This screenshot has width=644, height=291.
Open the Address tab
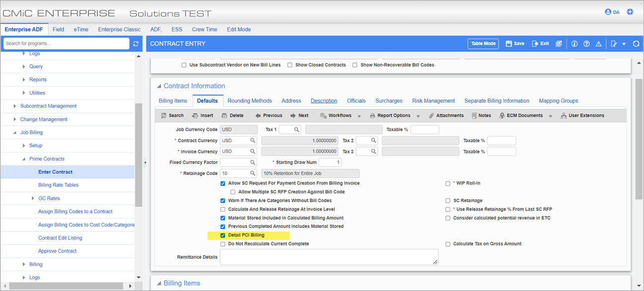click(291, 101)
